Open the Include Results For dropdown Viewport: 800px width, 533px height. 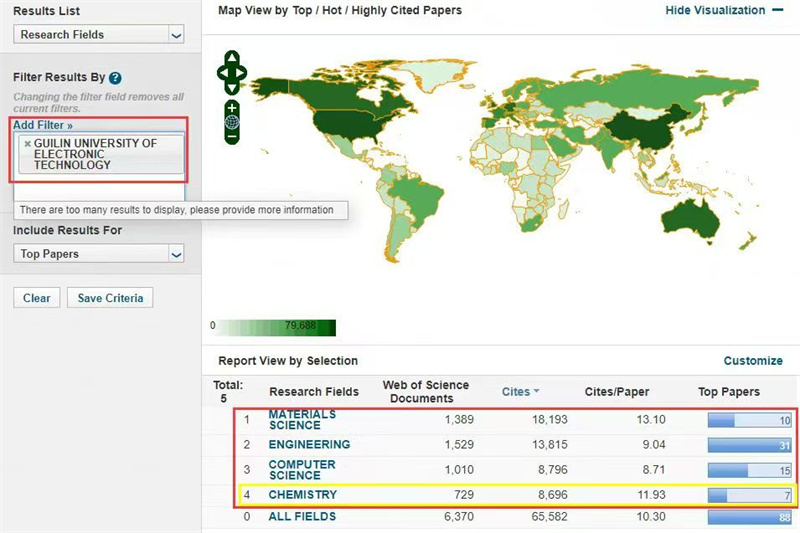[x=100, y=254]
